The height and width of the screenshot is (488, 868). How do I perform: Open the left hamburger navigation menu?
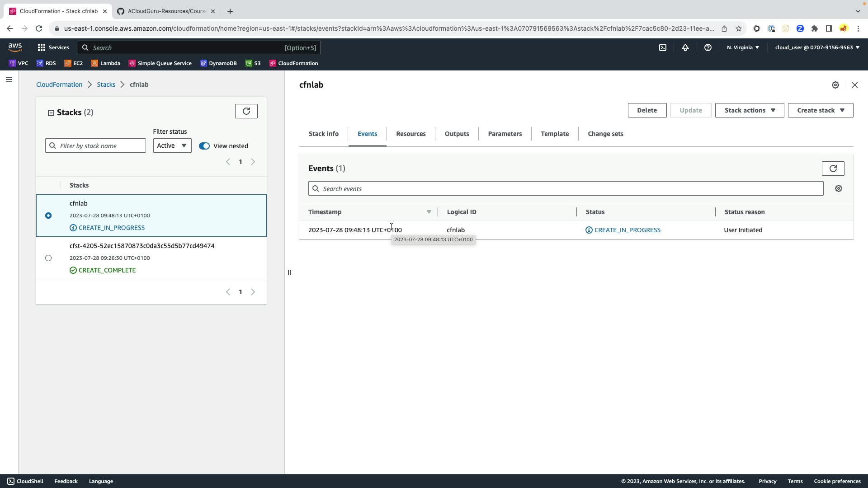(9, 80)
